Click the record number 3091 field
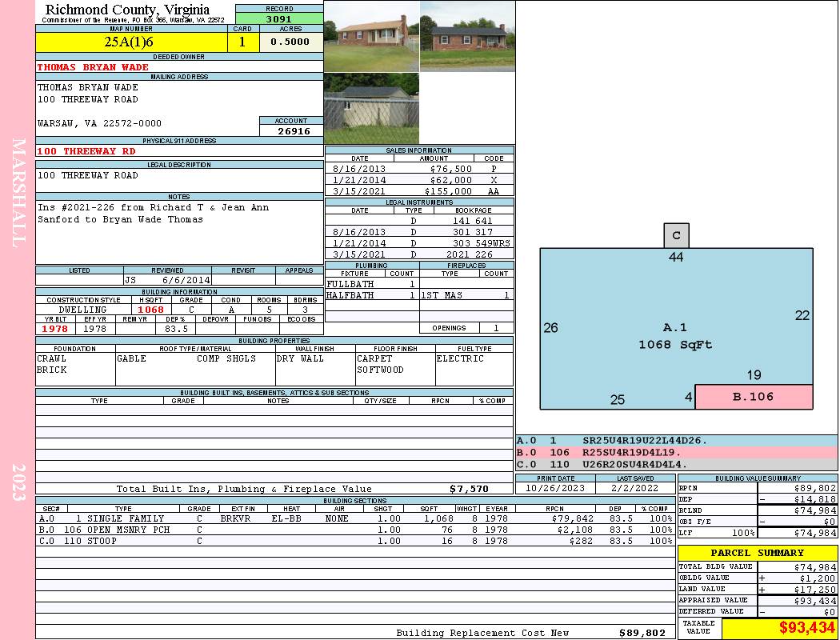Image resolution: width=840 pixels, height=640 pixels. (279, 18)
